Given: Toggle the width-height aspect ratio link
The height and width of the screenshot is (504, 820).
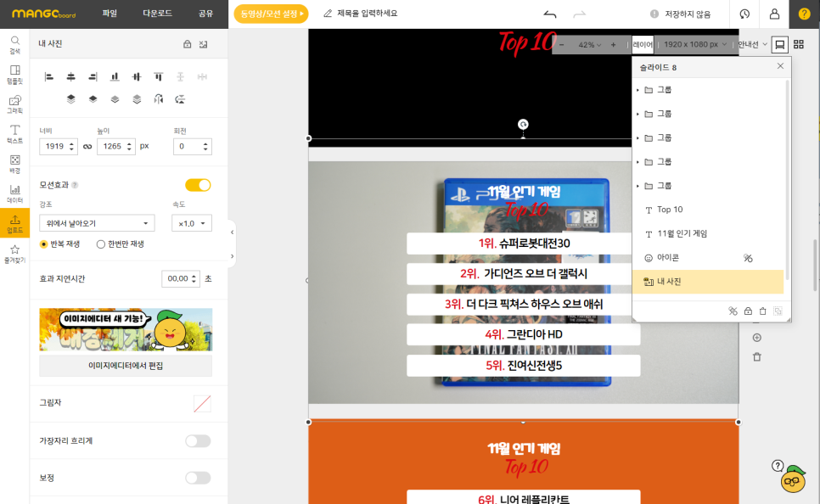Looking at the screenshot, I should pyautogui.click(x=87, y=147).
